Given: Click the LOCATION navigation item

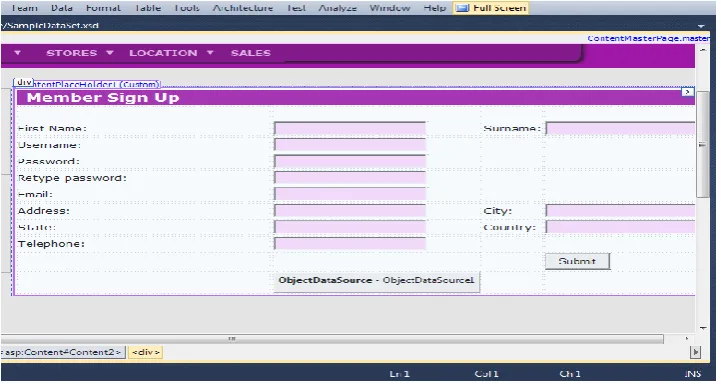Looking at the screenshot, I should point(163,53).
